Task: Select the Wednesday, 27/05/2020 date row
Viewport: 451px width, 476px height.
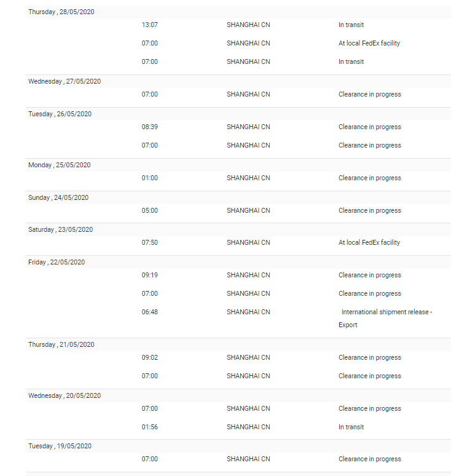Action: (65, 82)
